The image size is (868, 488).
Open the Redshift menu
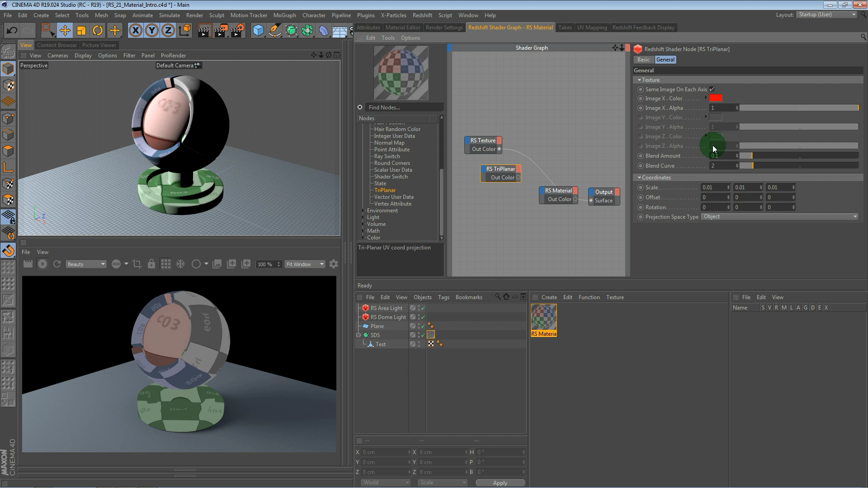pos(422,15)
